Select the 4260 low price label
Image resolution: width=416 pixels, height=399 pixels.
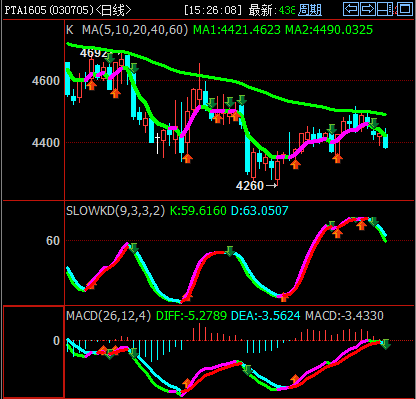(250, 186)
